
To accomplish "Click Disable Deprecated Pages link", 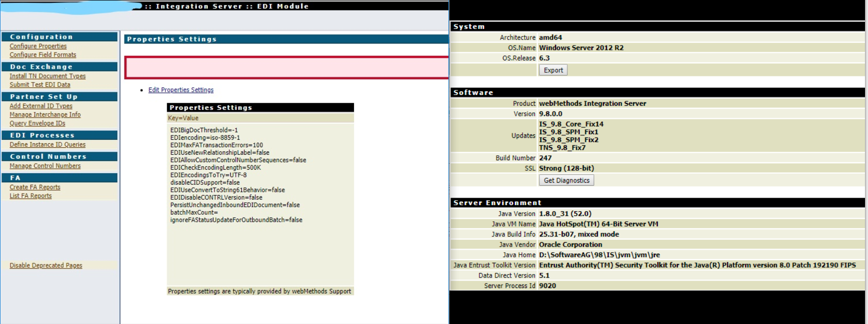I will pyautogui.click(x=46, y=266).
